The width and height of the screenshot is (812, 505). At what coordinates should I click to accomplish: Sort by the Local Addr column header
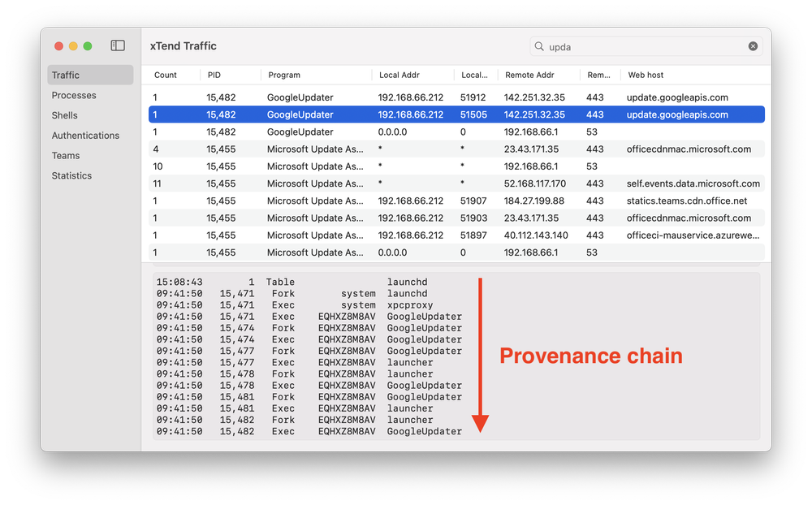(x=400, y=76)
